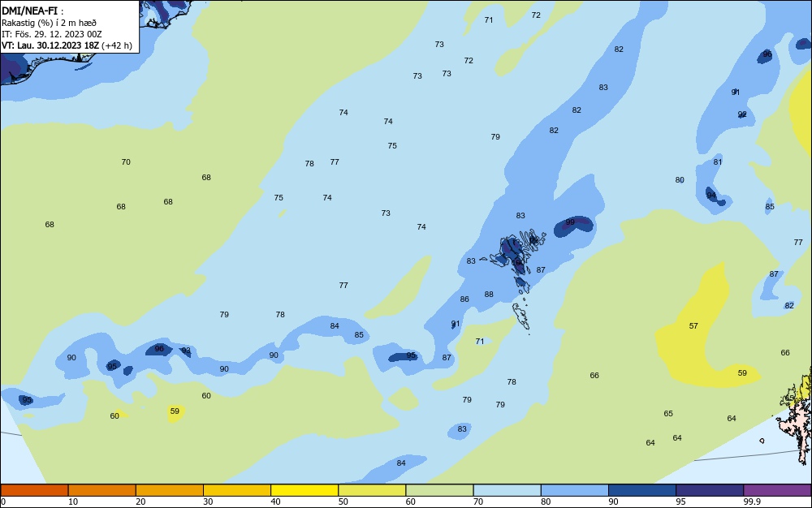Screen dimensions: 812x508
Task: Click the "40" legend tick label
Action: click(275, 502)
